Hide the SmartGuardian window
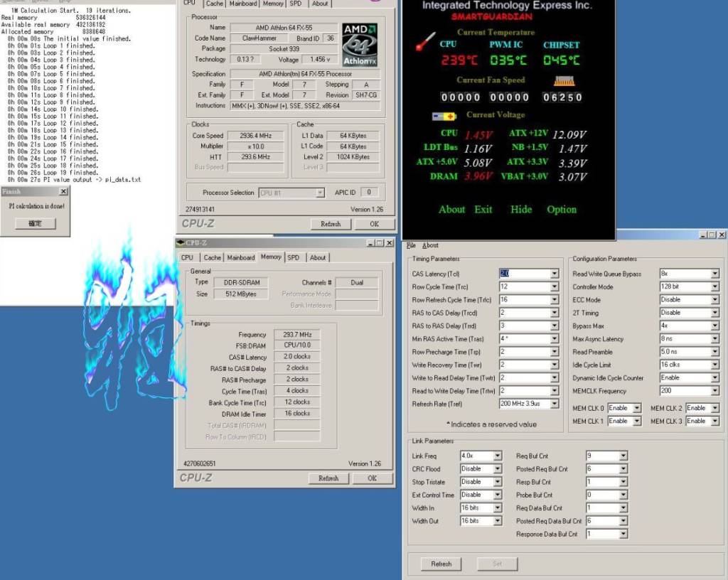 [521, 209]
